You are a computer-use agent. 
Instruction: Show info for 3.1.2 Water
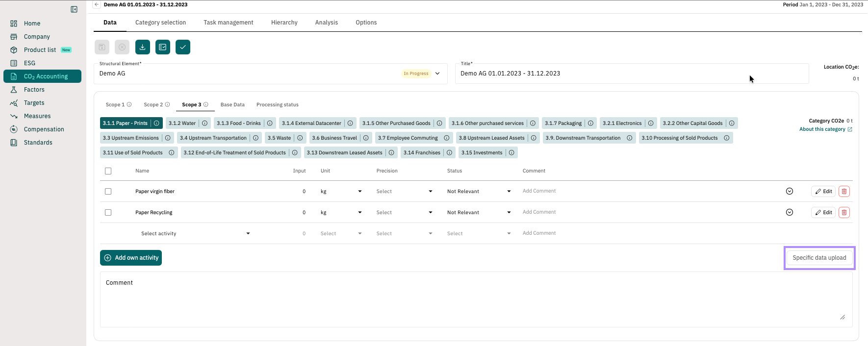(205, 123)
